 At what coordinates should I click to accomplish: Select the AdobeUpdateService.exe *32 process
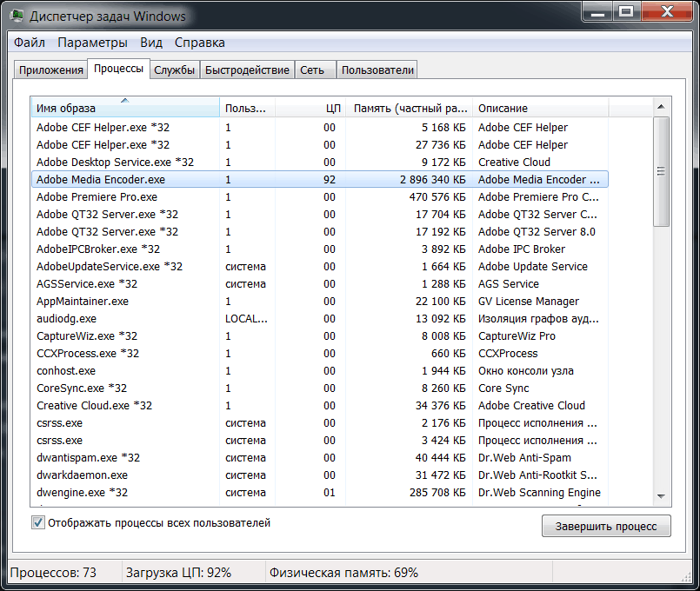(x=320, y=266)
